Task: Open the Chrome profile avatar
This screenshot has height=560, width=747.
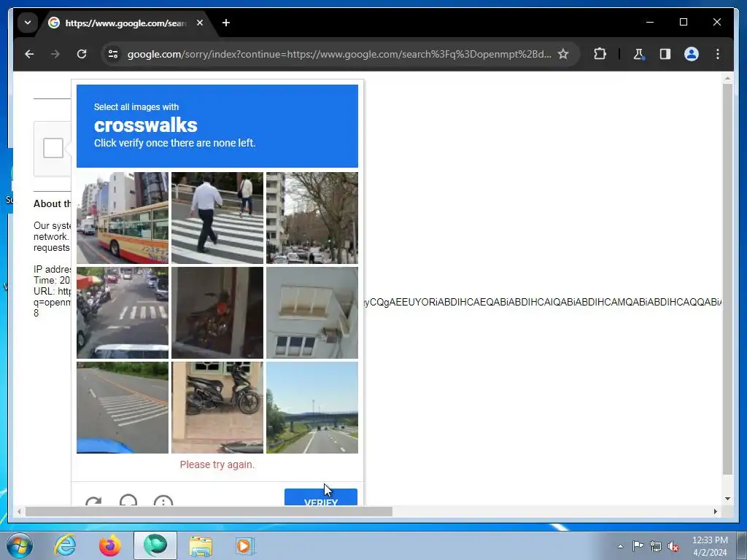Action: (x=692, y=54)
